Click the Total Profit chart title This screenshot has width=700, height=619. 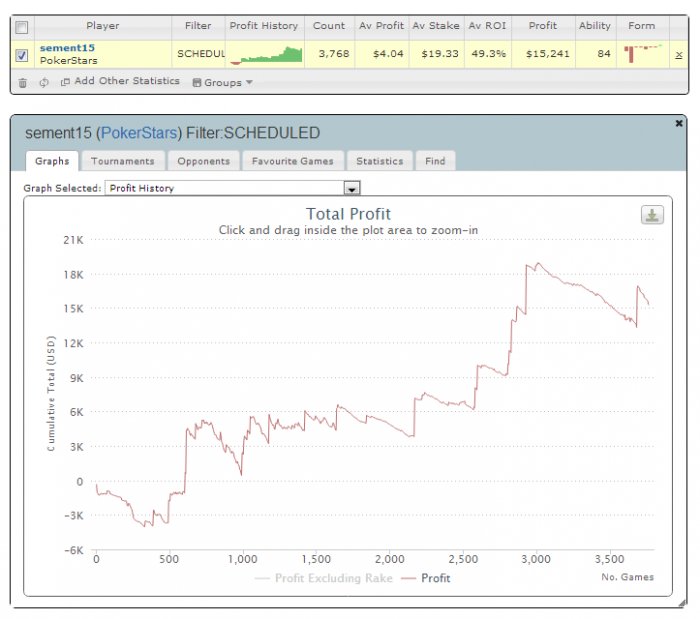tap(348, 214)
